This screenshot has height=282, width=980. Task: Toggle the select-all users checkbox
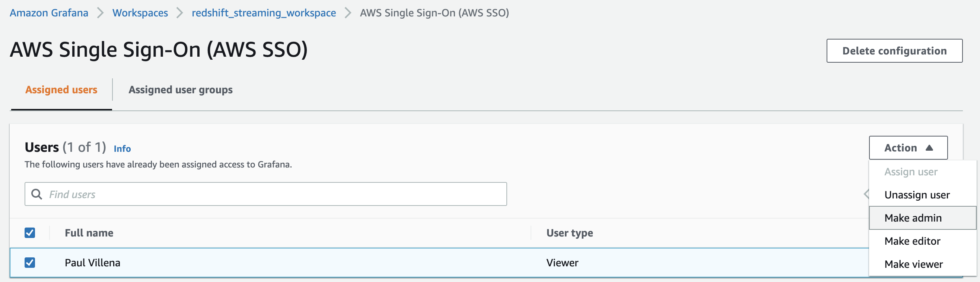point(30,233)
